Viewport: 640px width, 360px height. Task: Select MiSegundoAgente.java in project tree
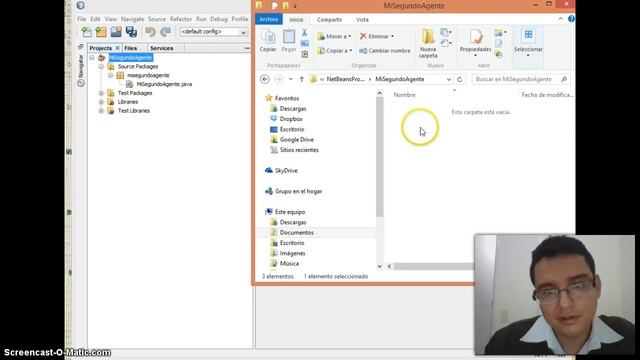tap(164, 84)
